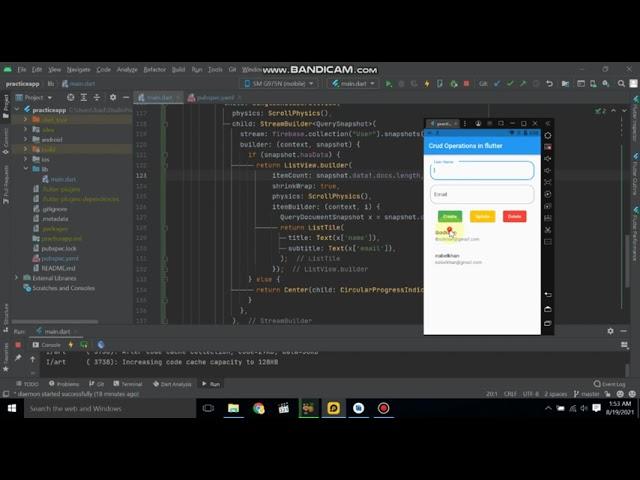
Task: Open File Explorer from taskbar
Action: click(x=233, y=408)
